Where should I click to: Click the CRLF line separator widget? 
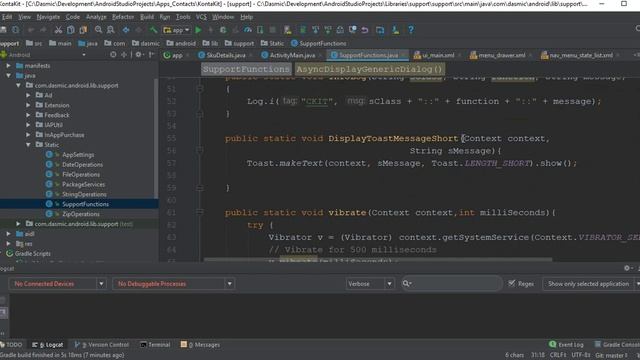tap(558, 355)
